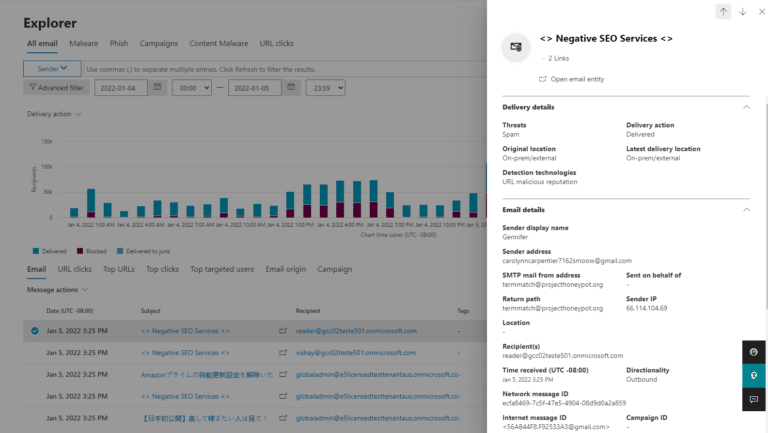Screen dimensions: 768x433
Task: Collapse the Delivery details section
Action: pos(745,106)
